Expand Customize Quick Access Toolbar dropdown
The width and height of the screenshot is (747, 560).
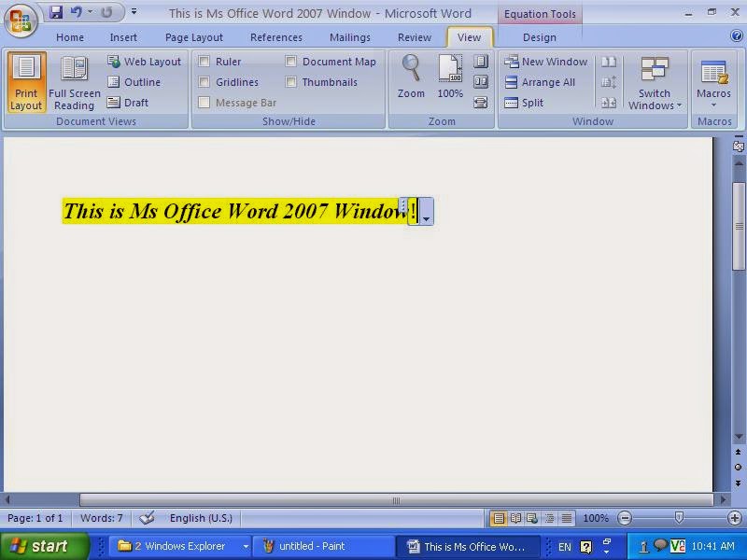click(x=134, y=12)
